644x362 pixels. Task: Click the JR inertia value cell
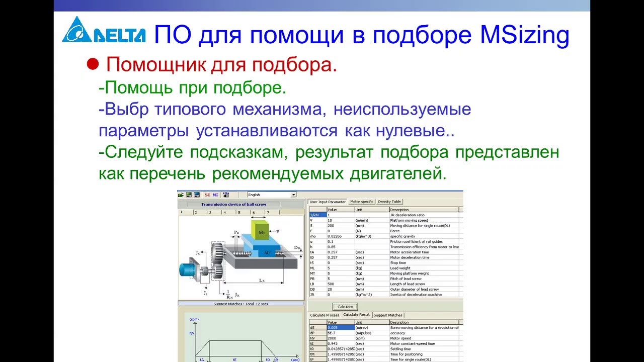pos(341,295)
